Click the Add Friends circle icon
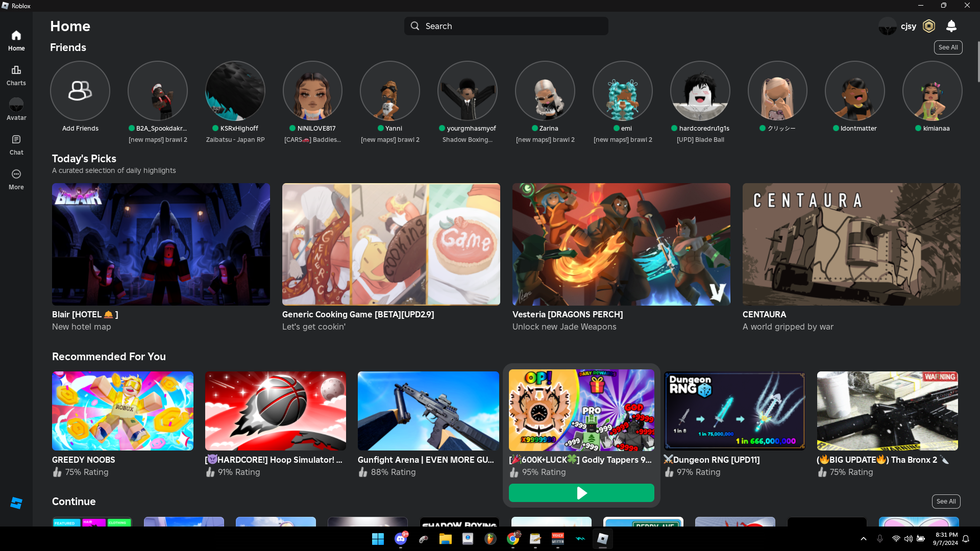This screenshot has height=551, width=980. click(x=80, y=91)
